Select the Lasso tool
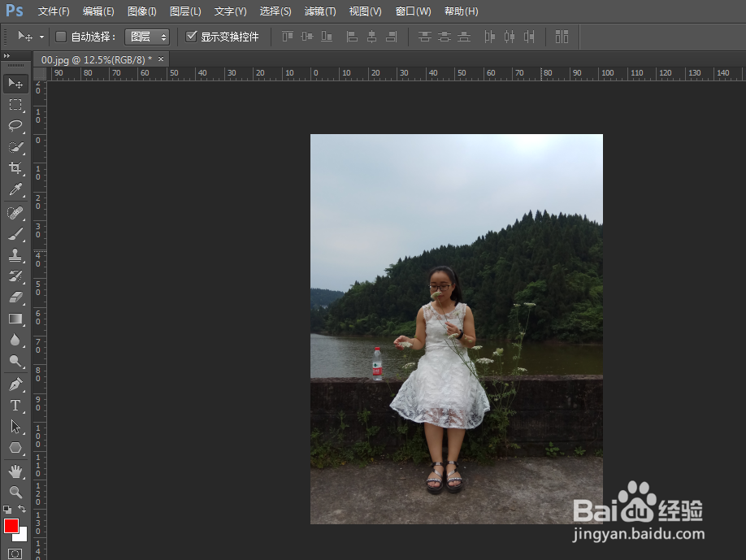 (x=15, y=126)
